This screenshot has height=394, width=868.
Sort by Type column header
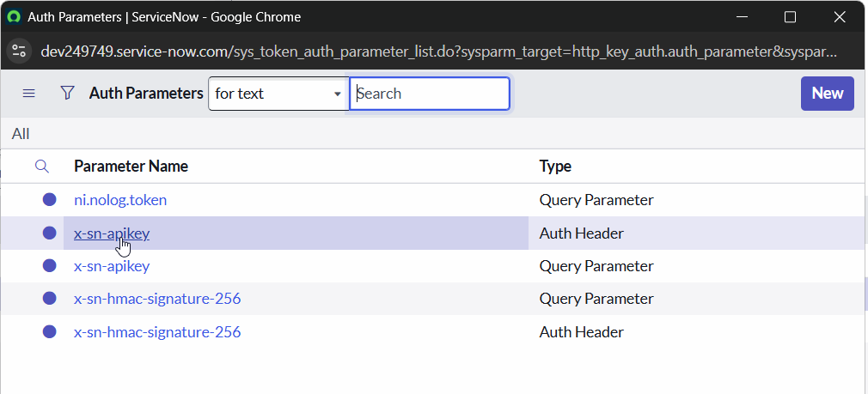point(555,167)
